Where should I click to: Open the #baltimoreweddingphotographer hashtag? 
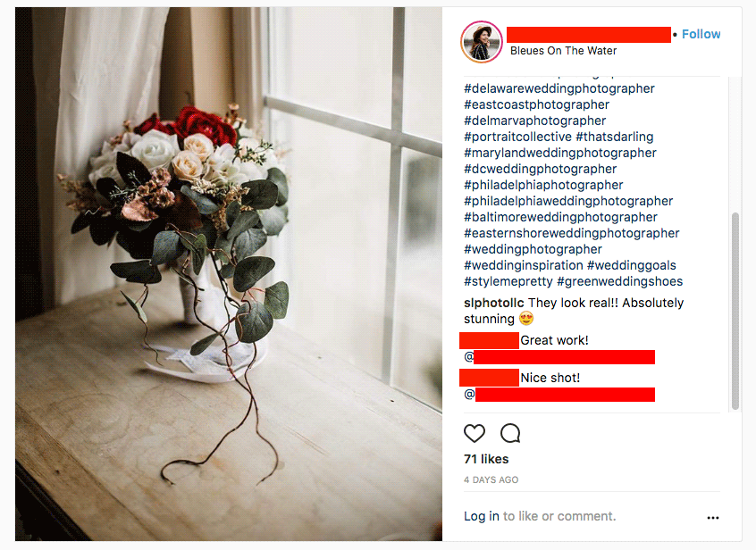coord(560,217)
